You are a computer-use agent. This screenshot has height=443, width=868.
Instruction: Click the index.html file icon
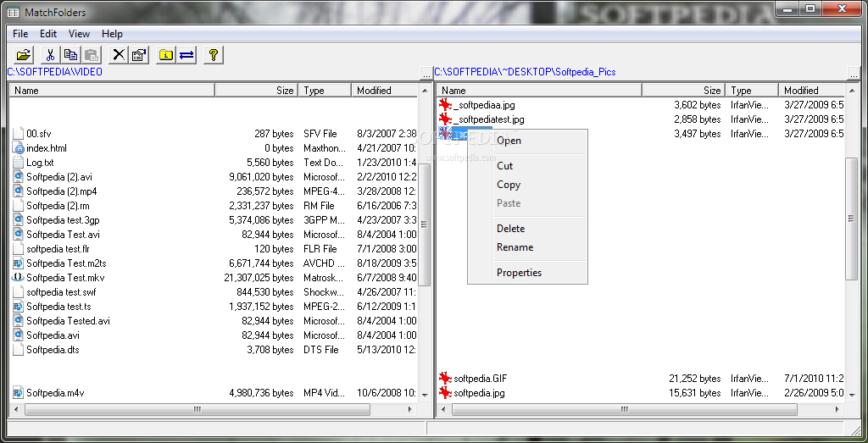click(x=18, y=148)
